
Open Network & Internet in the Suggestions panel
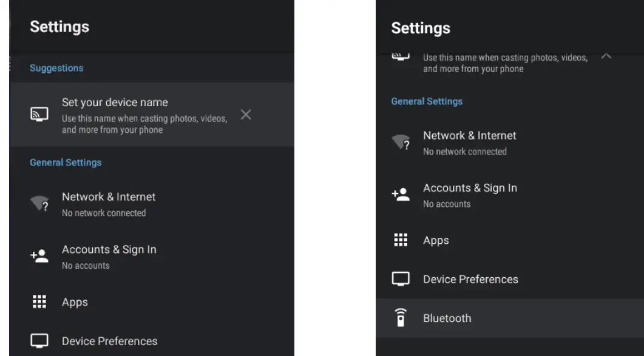coord(109,197)
